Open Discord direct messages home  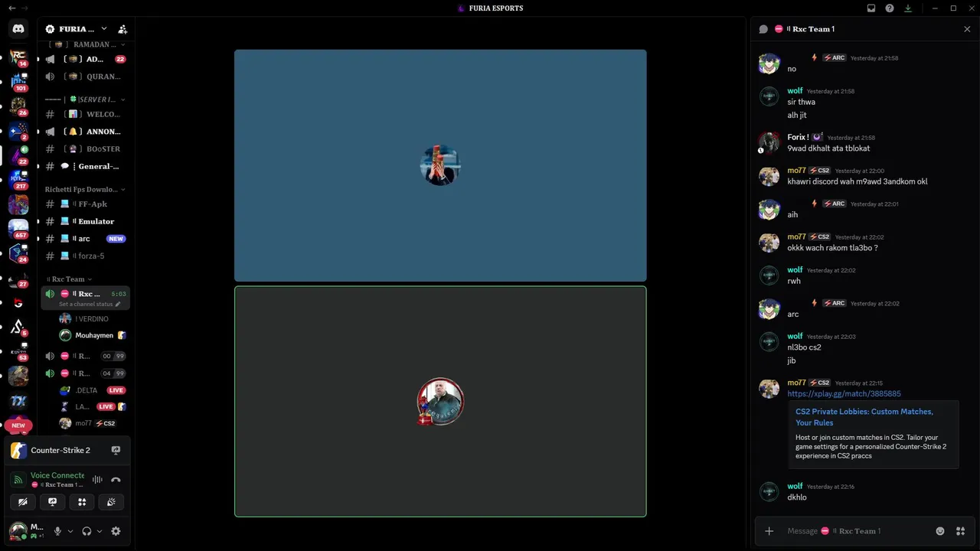tap(18, 29)
